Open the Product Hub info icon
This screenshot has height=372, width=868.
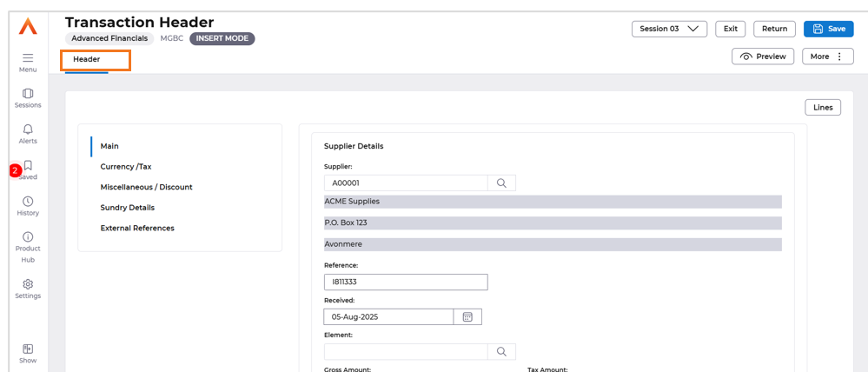pyautogui.click(x=28, y=236)
